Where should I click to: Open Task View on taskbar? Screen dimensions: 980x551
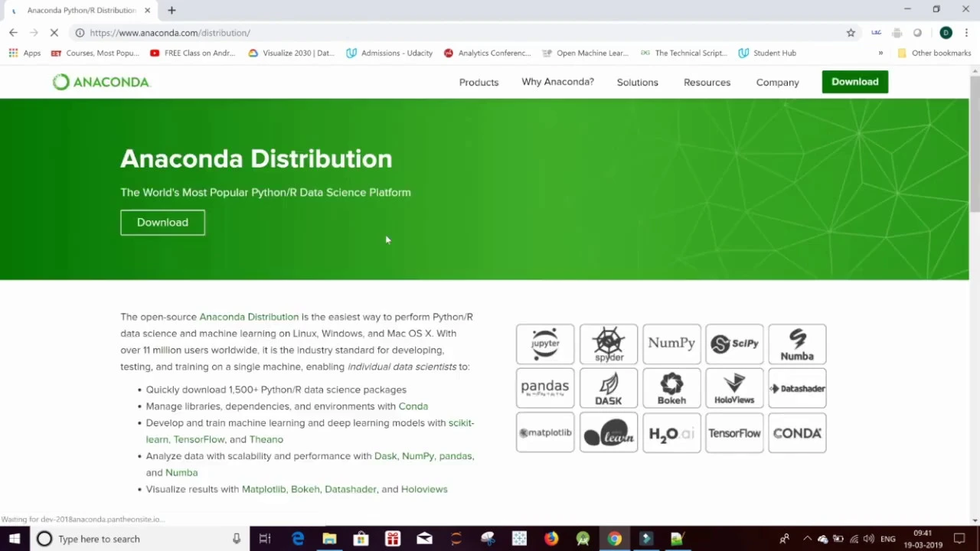(x=265, y=539)
